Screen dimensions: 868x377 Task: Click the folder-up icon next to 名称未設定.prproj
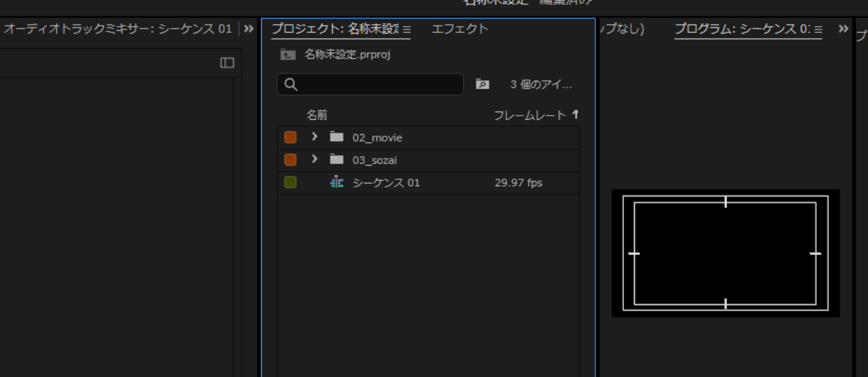point(288,55)
